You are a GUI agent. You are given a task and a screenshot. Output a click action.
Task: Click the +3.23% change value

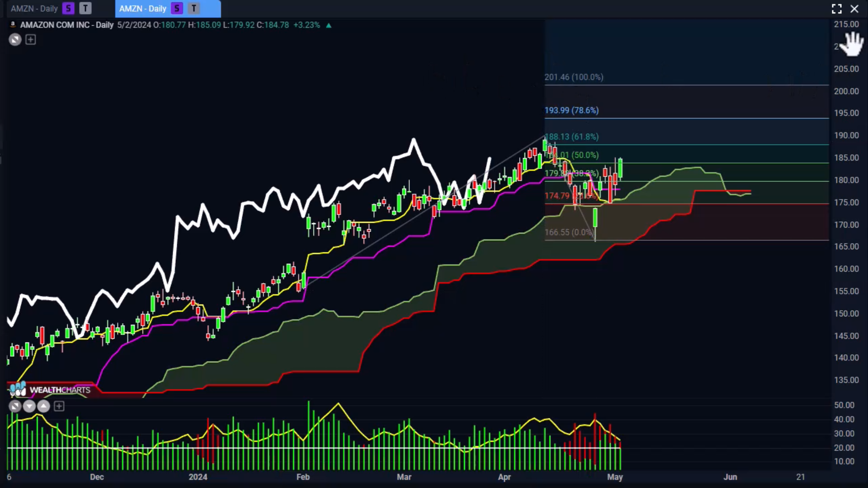[307, 25]
